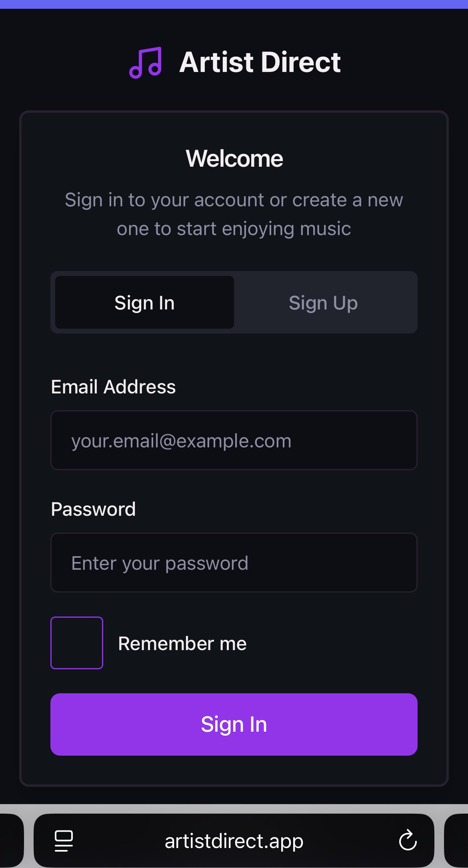Open the page menu icon in address bar
This screenshot has height=868, width=468.
pos(64,840)
